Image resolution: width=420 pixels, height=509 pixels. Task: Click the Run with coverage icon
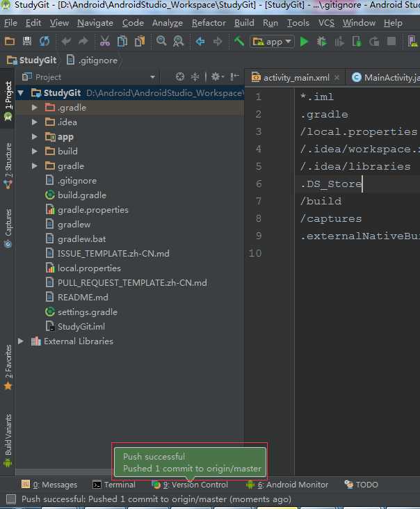point(339,42)
